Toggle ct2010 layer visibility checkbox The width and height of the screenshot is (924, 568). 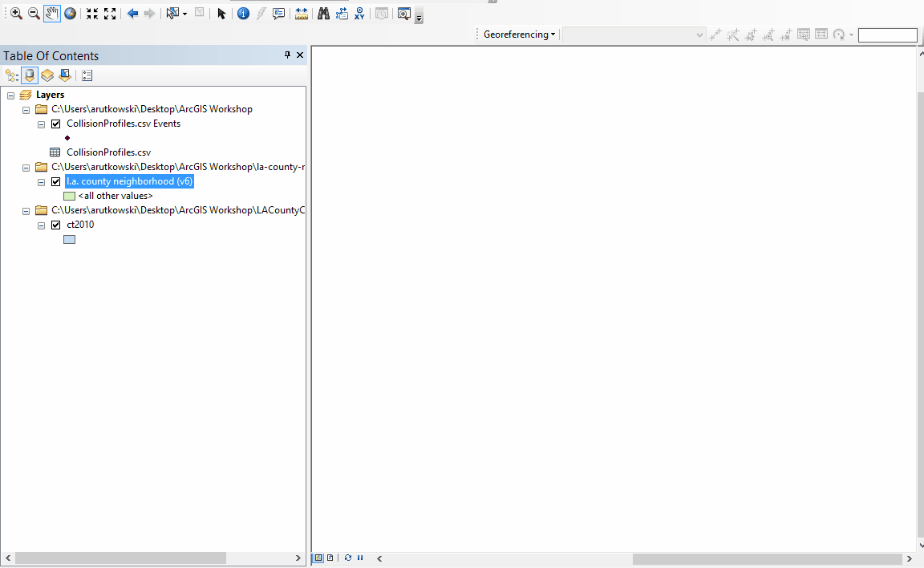point(56,225)
